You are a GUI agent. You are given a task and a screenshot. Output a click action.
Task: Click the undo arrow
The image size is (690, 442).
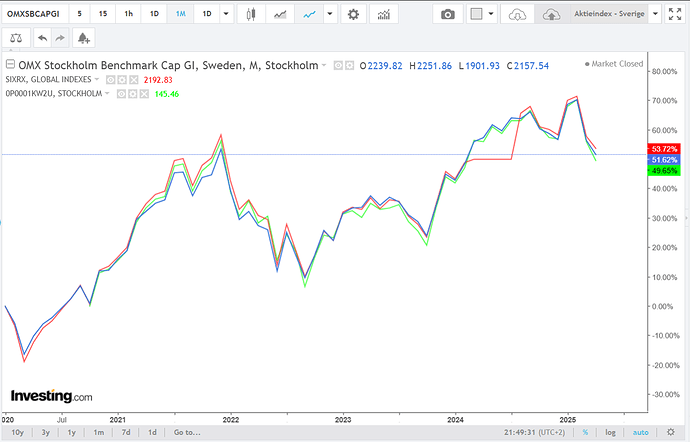tap(41, 37)
